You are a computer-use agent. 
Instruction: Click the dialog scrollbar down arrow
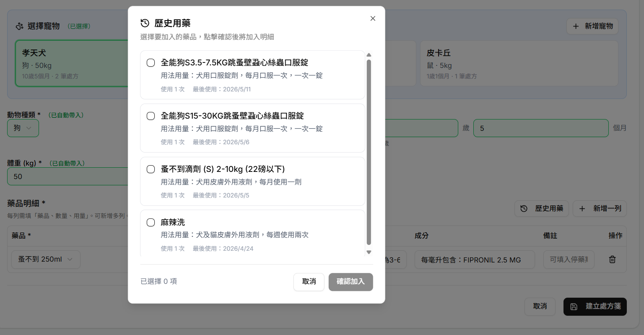(369, 252)
